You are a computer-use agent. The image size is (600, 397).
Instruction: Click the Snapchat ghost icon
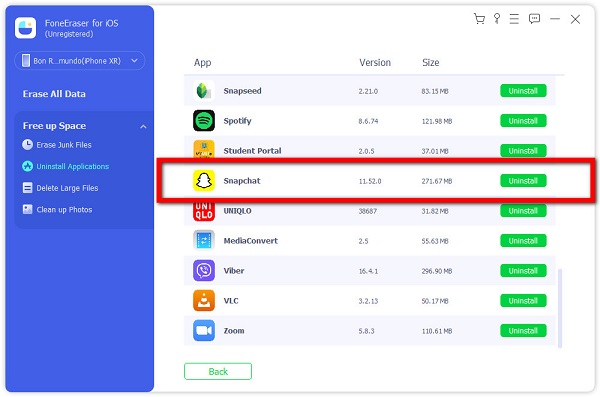(x=204, y=181)
